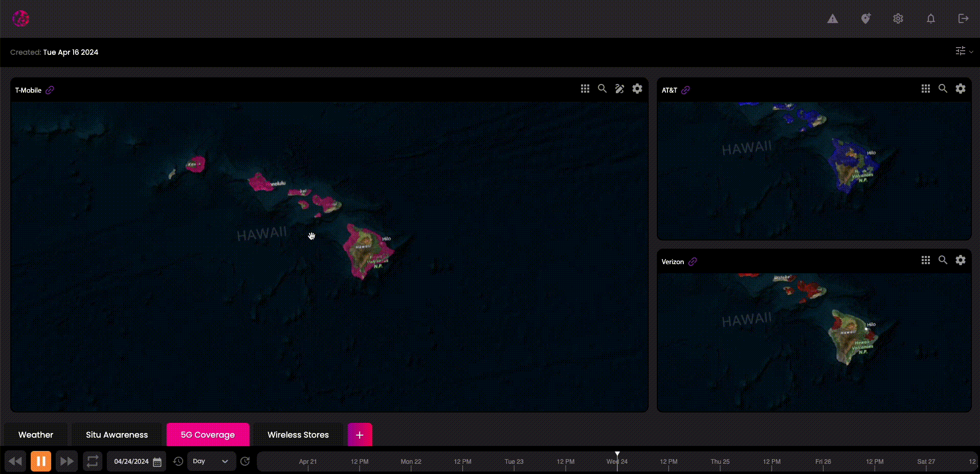Select the draw/edit tool in T-Mobile panel
This screenshot has height=474, width=980.
pos(619,89)
